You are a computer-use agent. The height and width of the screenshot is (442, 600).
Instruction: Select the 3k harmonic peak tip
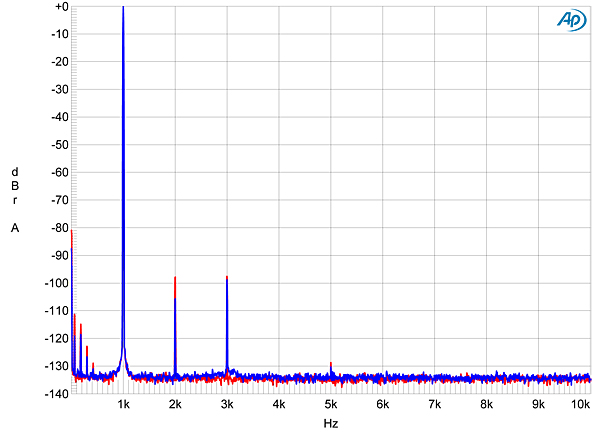click(x=227, y=277)
